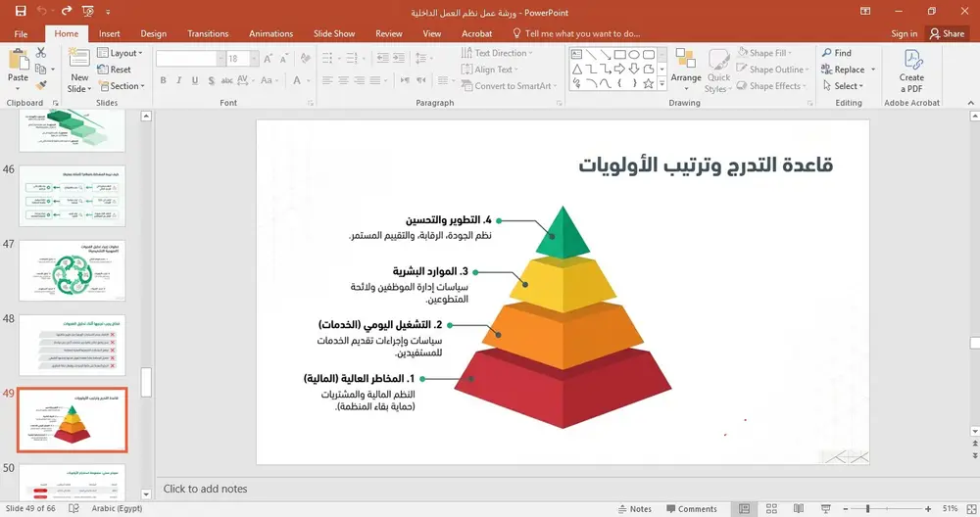Viewport: 980px width, 517px height.
Task: Click Sign in link
Action: click(905, 33)
